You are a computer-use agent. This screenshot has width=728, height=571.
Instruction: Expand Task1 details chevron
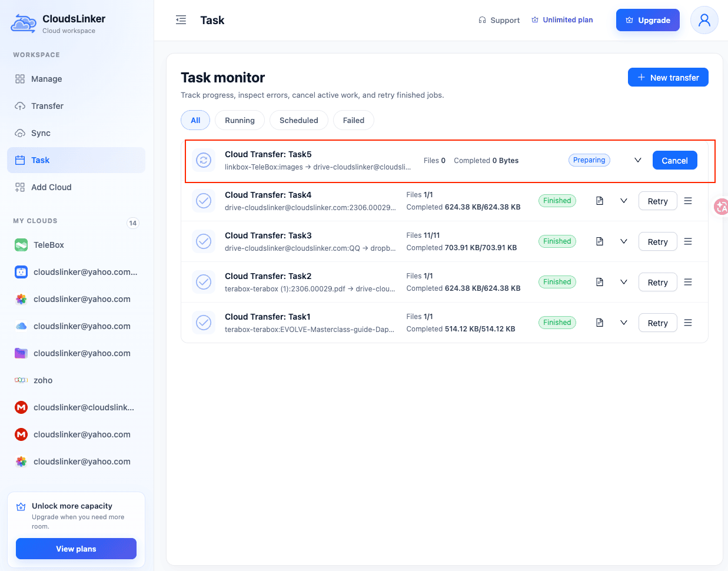pos(624,323)
